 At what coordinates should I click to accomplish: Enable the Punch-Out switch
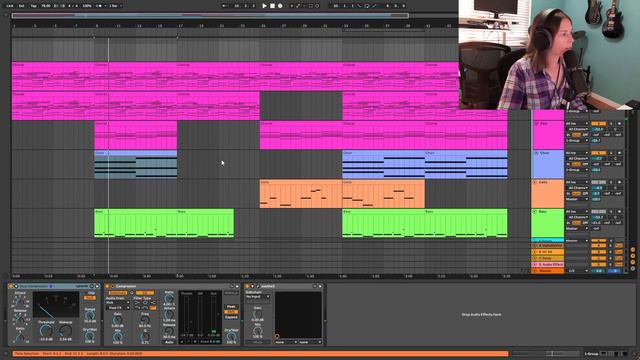(x=373, y=6)
